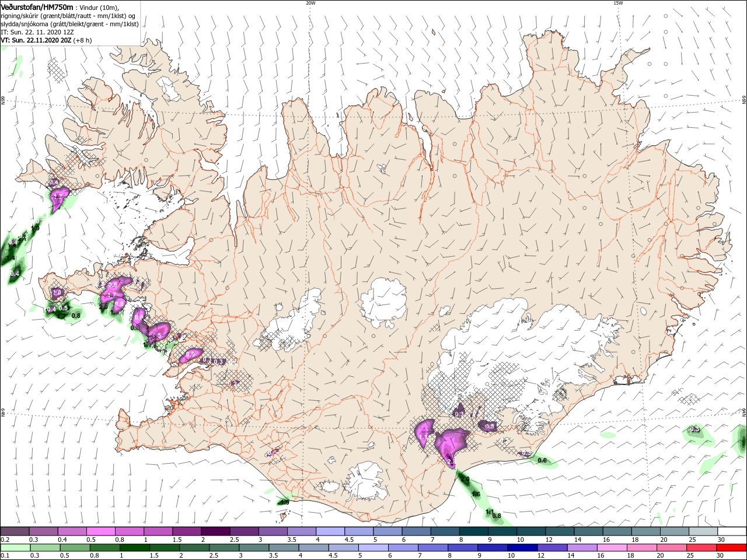Click the 1.6 precipitation value offshore south

476,494
